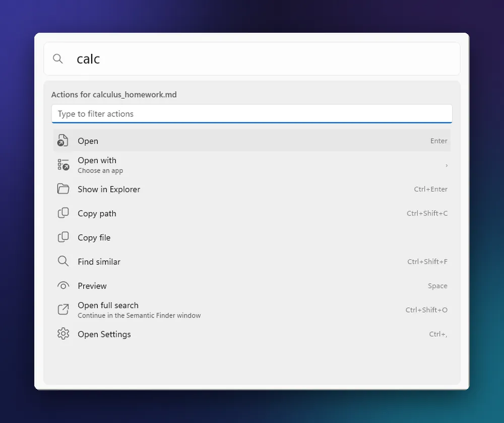This screenshot has height=423, width=504.
Task: Click the Copy file icon
Action: click(x=63, y=237)
